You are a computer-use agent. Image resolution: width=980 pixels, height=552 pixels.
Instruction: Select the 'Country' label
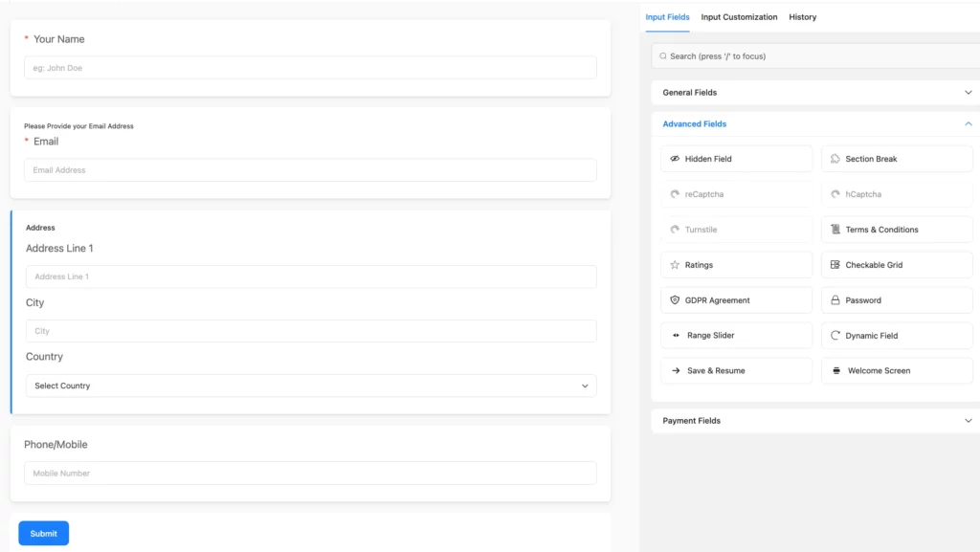(44, 357)
